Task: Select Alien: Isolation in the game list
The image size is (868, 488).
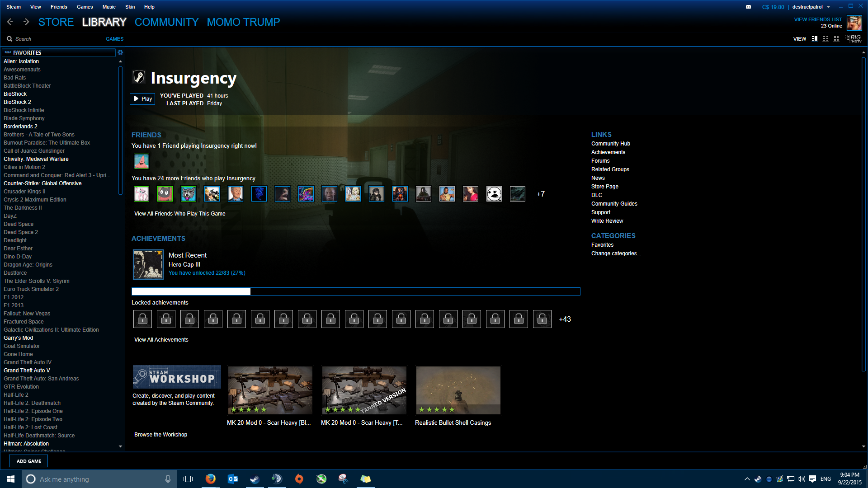Action: point(21,61)
